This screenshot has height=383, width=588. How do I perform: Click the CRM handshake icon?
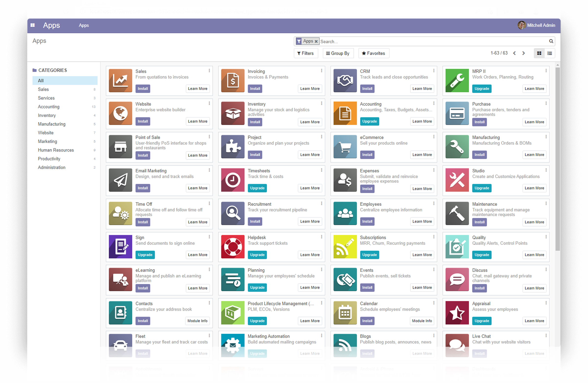(x=345, y=81)
